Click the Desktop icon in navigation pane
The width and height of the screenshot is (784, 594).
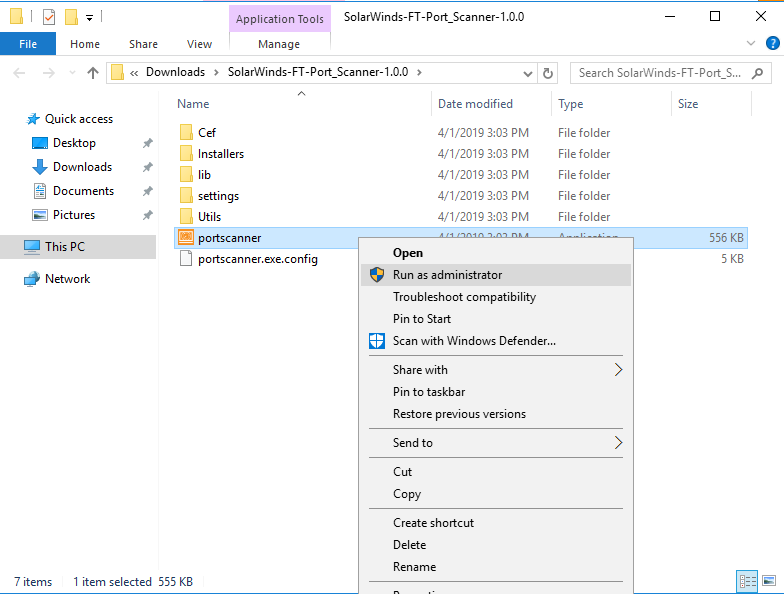click(40, 143)
